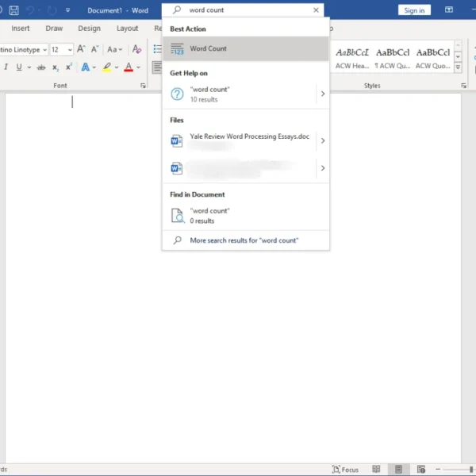Image resolution: width=476 pixels, height=476 pixels.
Task: Click the Sign in button
Action: [x=414, y=10]
